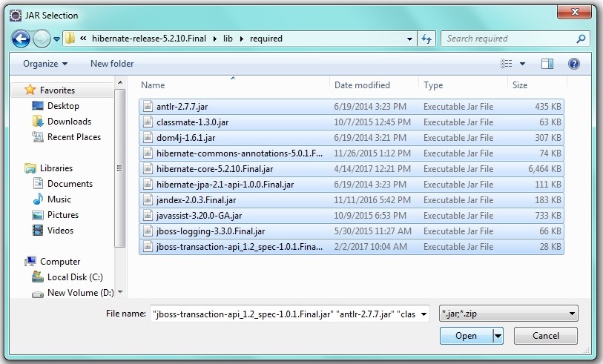Select dom4j-1.6.1.jar file

pos(352,138)
